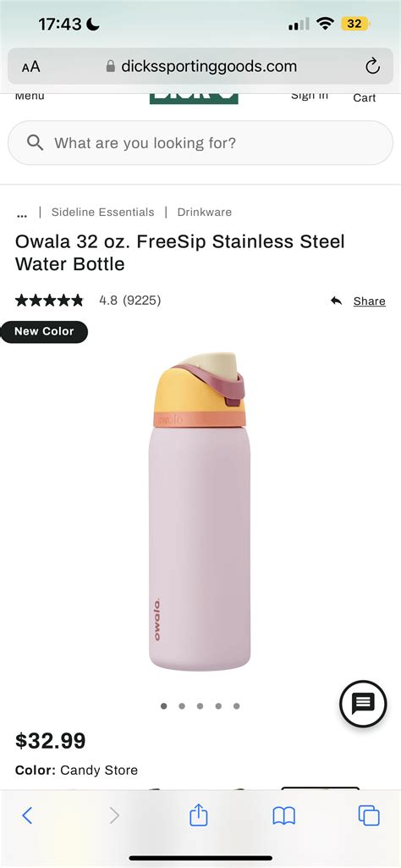The height and width of the screenshot is (868, 401).
Task: Open the Sideline Essentials breadcrumb
Action: 103,212
